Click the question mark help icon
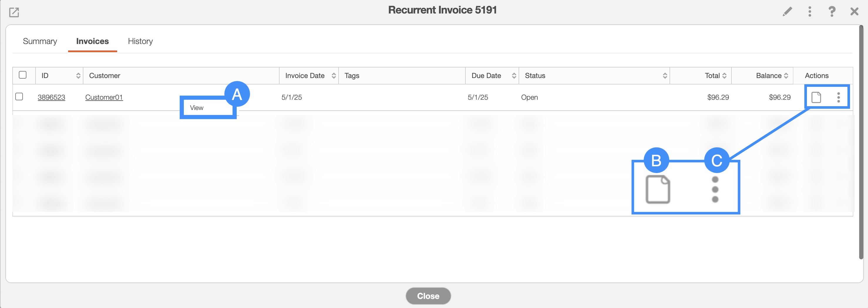The width and height of the screenshot is (868, 308). 832,12
